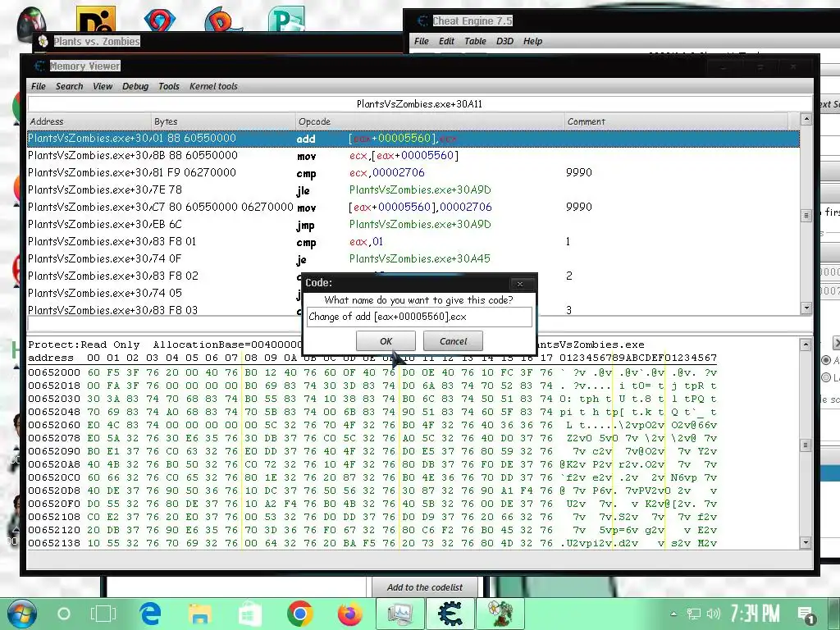Open Cortana search circle on taskbar
The image size is (840, 630).
[x=64, y=614]
